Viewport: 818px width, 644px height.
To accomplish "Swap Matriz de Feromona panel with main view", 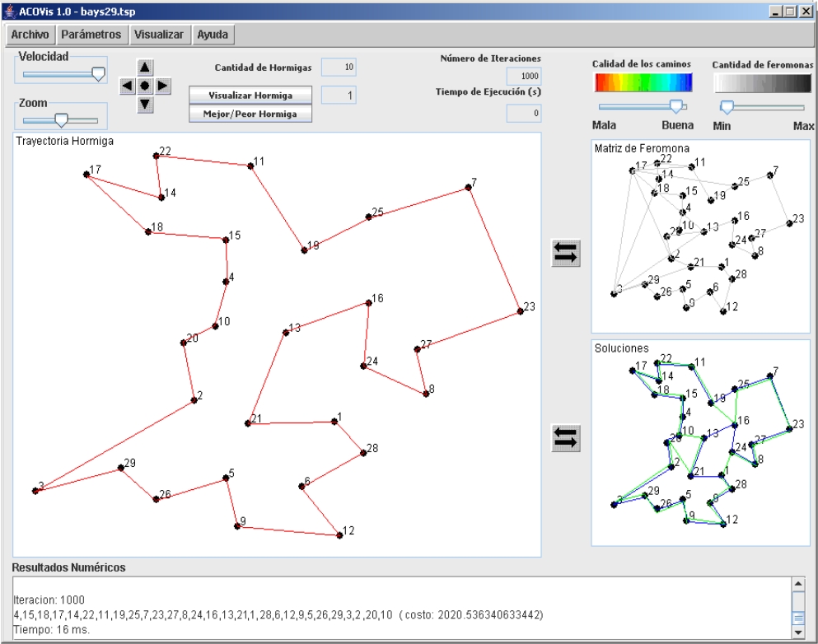I will coord(566,253).
